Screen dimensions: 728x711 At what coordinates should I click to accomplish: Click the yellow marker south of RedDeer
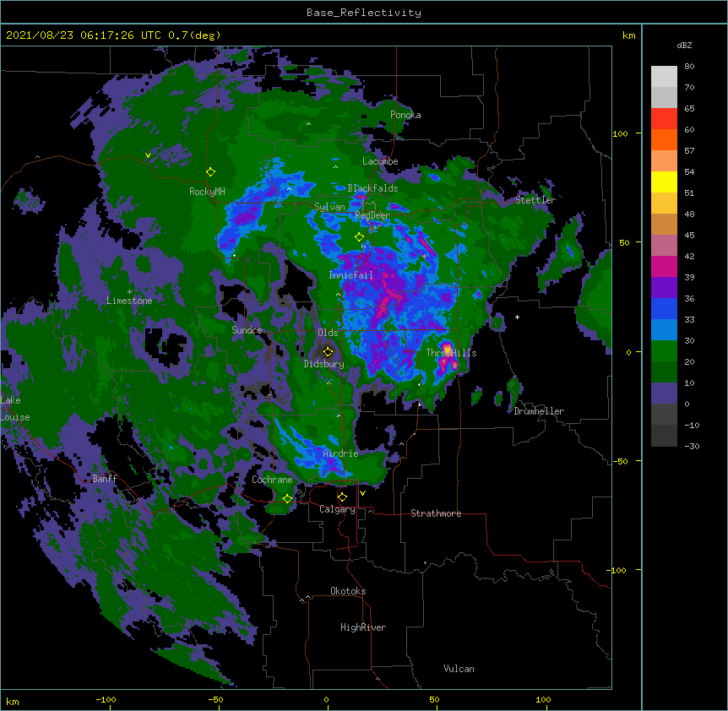359,237
